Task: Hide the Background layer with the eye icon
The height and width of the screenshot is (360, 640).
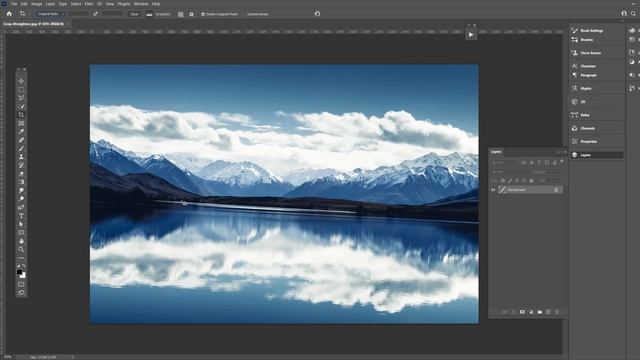Action: [493, 190]
